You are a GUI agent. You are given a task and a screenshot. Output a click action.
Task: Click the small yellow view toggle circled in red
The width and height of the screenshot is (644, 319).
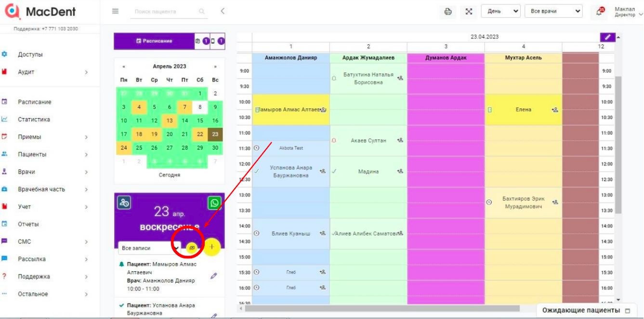click(192, 247)
